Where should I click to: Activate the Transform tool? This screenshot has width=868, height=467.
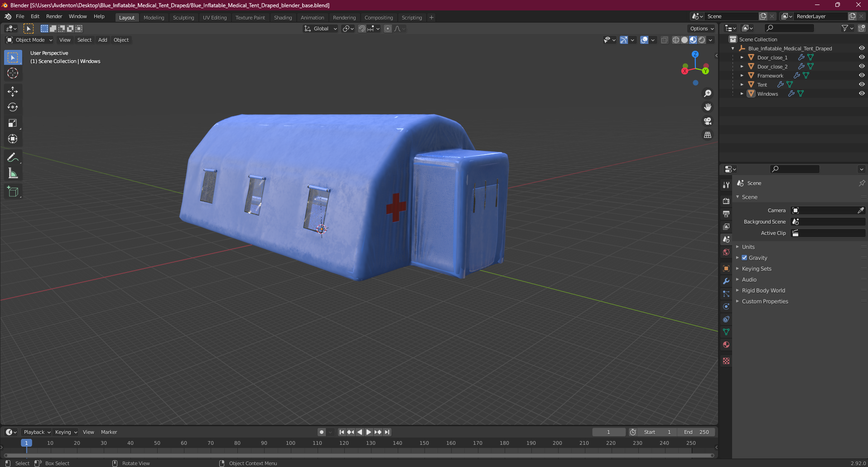[13, 139]
